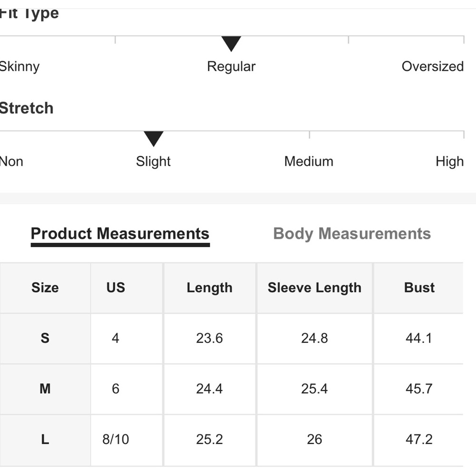Click the Oversized fit label
Viewport: 476px width, 476px height.
(x=432, y=66)
